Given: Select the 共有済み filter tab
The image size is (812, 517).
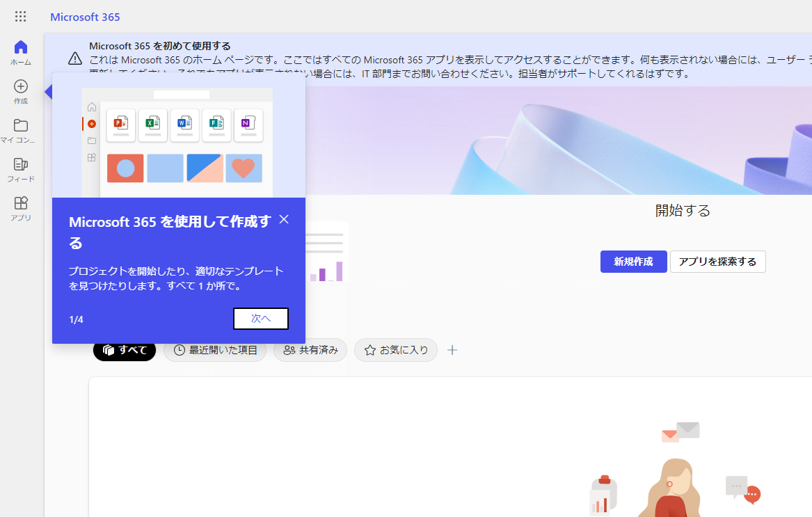Looking at the screenshot, I should [x=310, y=350].
